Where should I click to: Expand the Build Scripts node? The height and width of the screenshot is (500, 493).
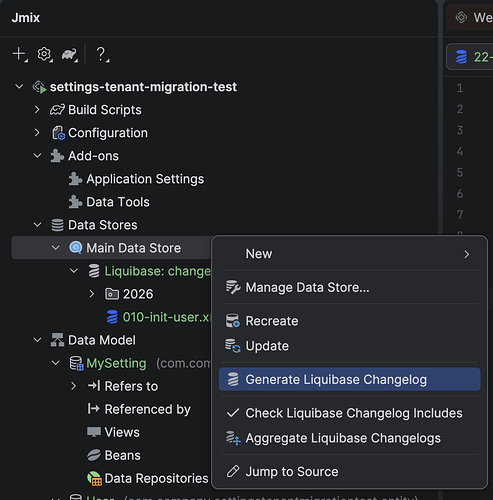37,110
